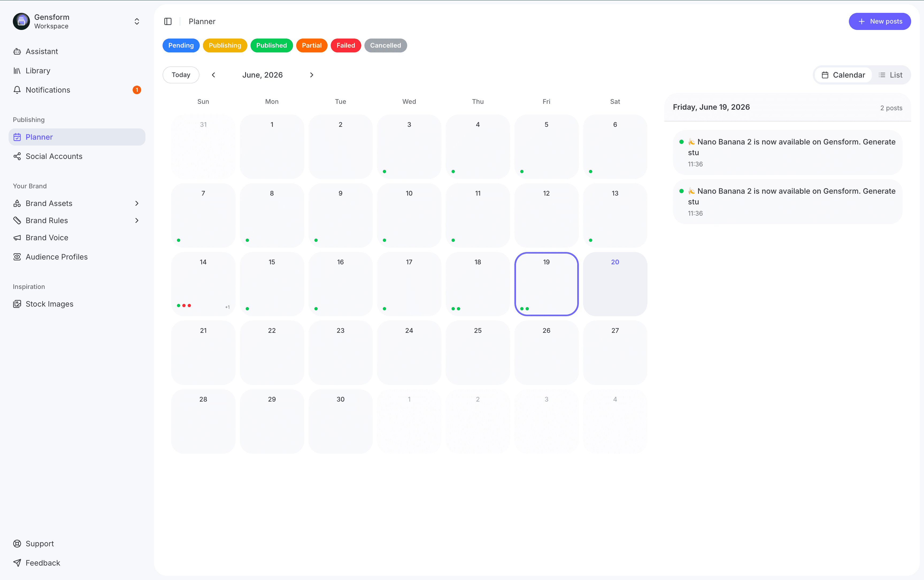Open Stock Images page

[77, 304]
